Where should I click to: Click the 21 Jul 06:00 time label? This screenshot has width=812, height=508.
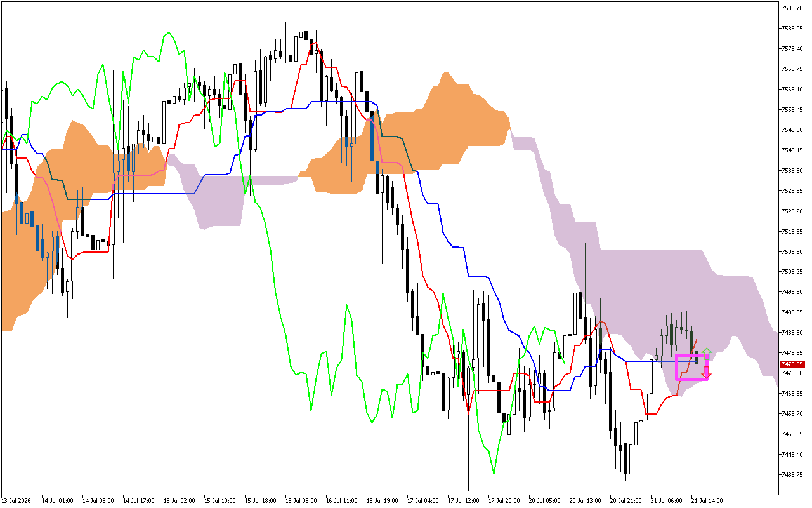point(667,501)
